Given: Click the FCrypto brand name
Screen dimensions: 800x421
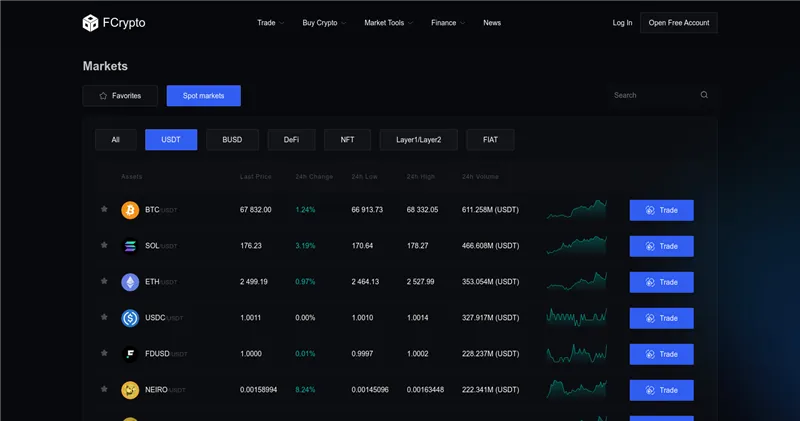Looking at the screenshot, I should pyautogui.click(x=124, y=23).
